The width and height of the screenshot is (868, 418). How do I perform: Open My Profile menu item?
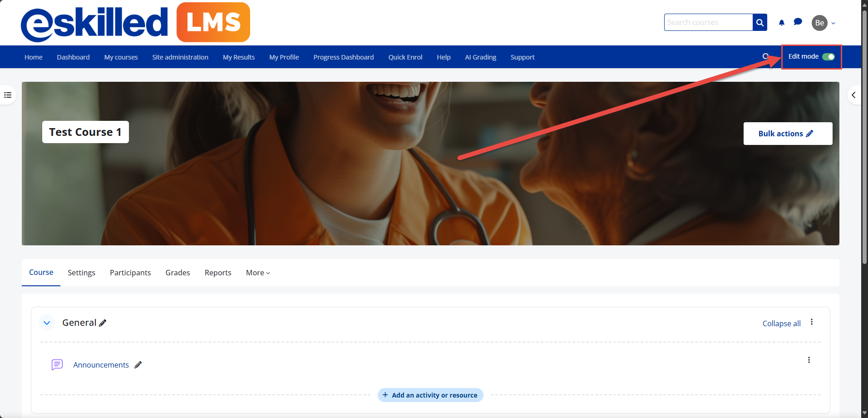pos(284,57)
